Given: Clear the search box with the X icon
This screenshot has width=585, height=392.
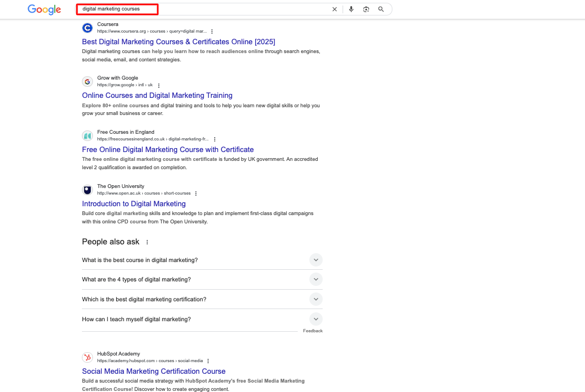Looking at the screenshot, I should click(335, 9).
